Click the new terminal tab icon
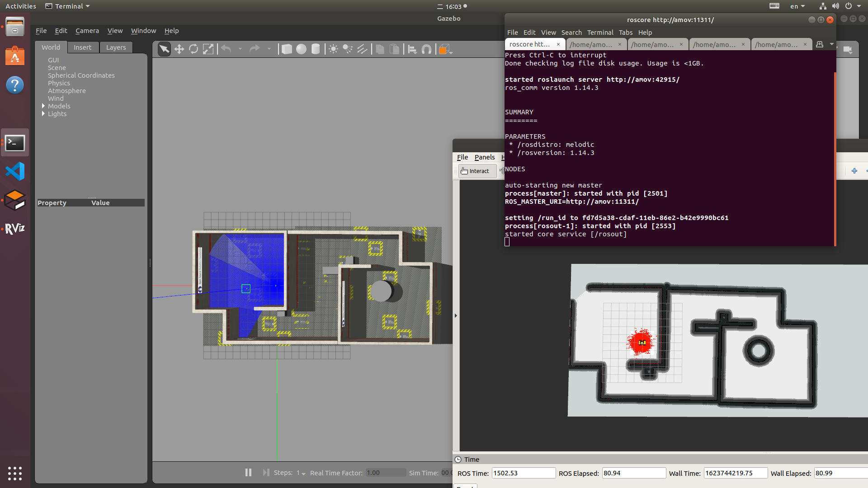The width and height of the screenshot is (868, 488). tap(820, 44)
